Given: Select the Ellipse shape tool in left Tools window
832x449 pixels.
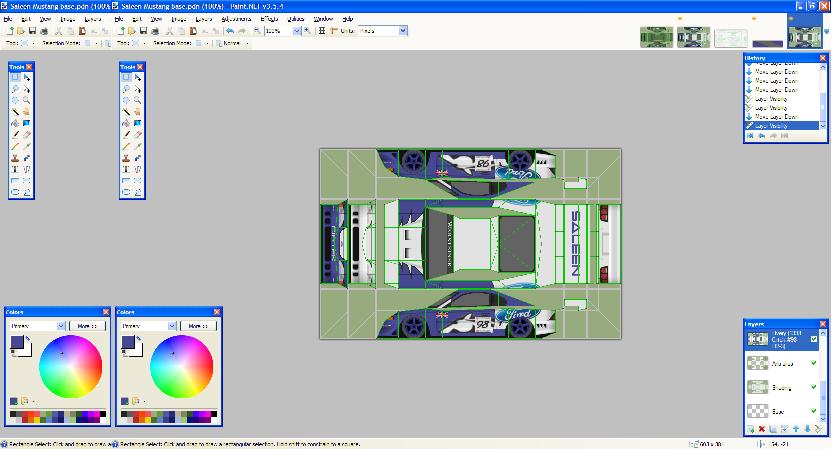Looking at the screenshot, I should click(15, 192).
